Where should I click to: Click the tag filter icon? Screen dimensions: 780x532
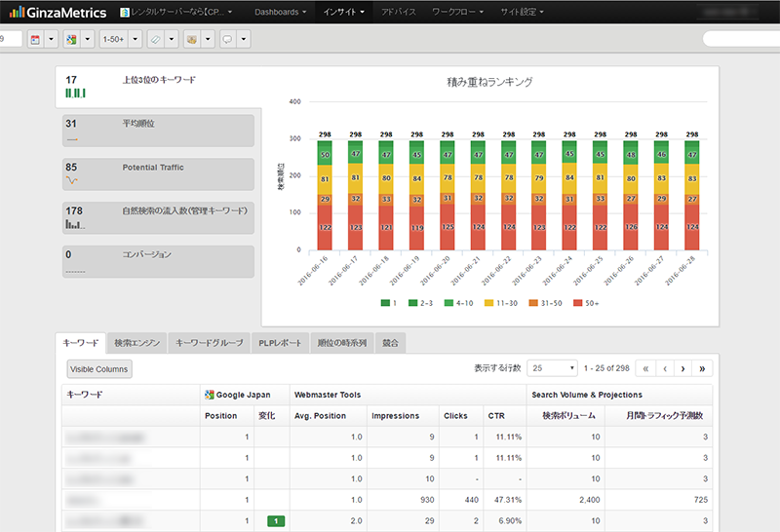point(156,39)
